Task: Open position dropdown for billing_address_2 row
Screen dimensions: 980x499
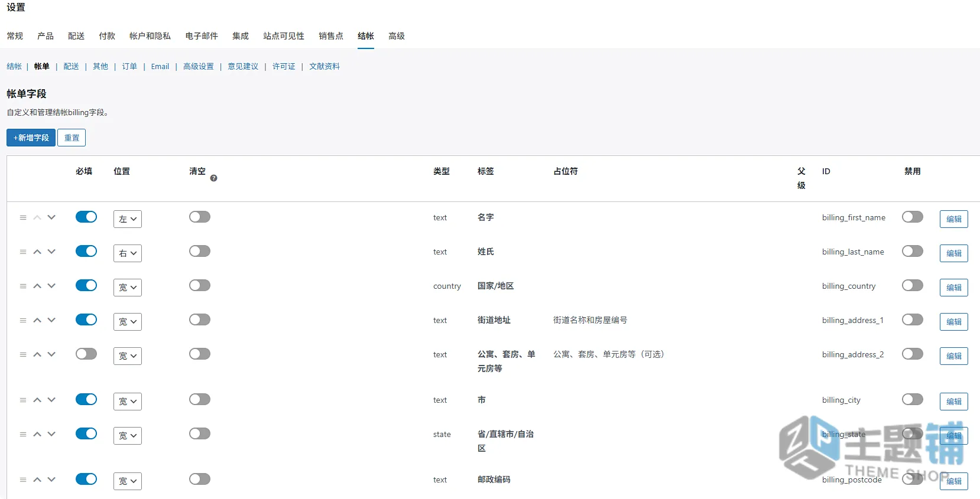Action: pos(128,356)
